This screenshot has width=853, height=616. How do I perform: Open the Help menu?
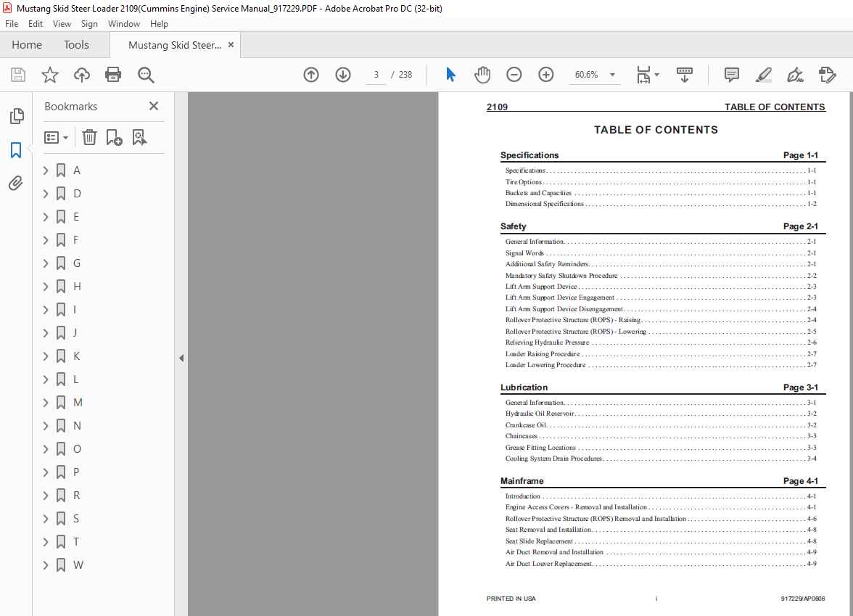point(159,24)
